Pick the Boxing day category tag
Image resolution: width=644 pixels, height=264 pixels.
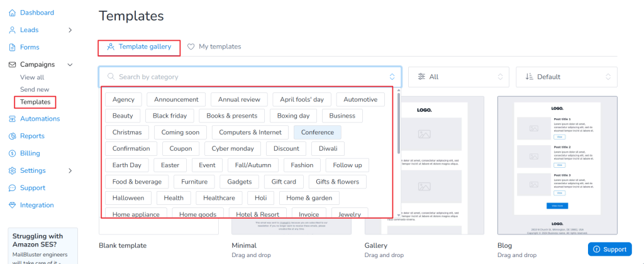point(293,116)
